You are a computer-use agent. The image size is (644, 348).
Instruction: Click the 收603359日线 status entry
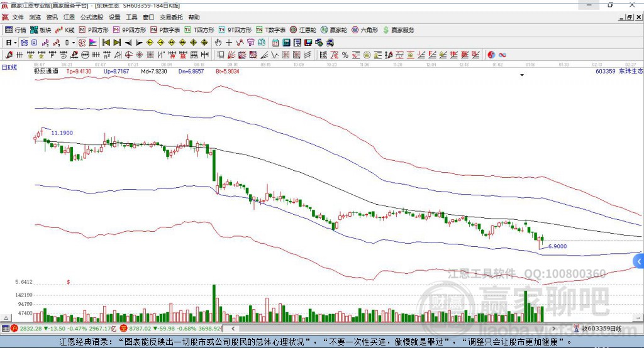click(601, 329)
